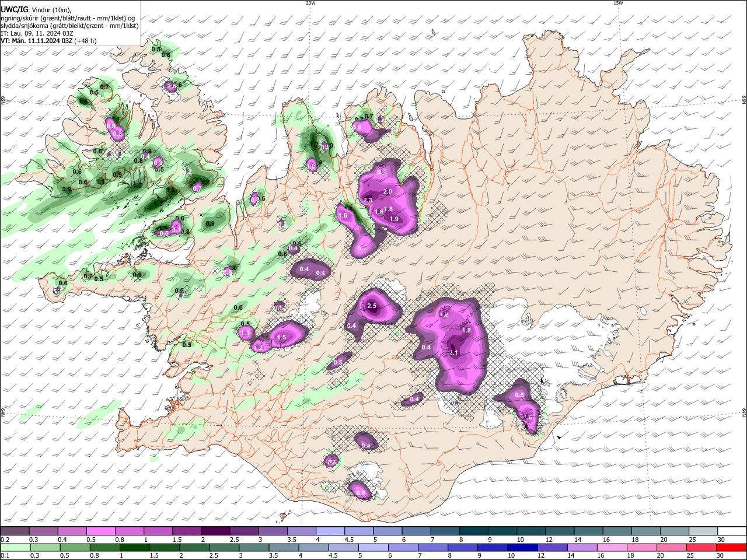Click the 20W longitude label at top
The width and height of the screenshot is (747, 560).
310,3
